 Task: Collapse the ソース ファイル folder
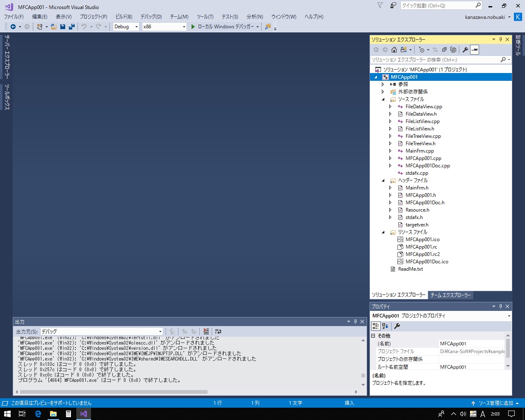pyautogui.click(x=383, y=99)
